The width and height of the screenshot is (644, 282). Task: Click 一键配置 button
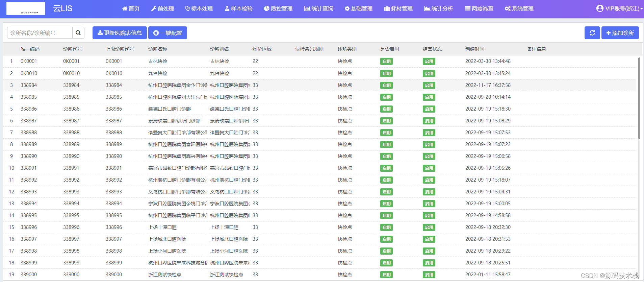pos(168,33)
